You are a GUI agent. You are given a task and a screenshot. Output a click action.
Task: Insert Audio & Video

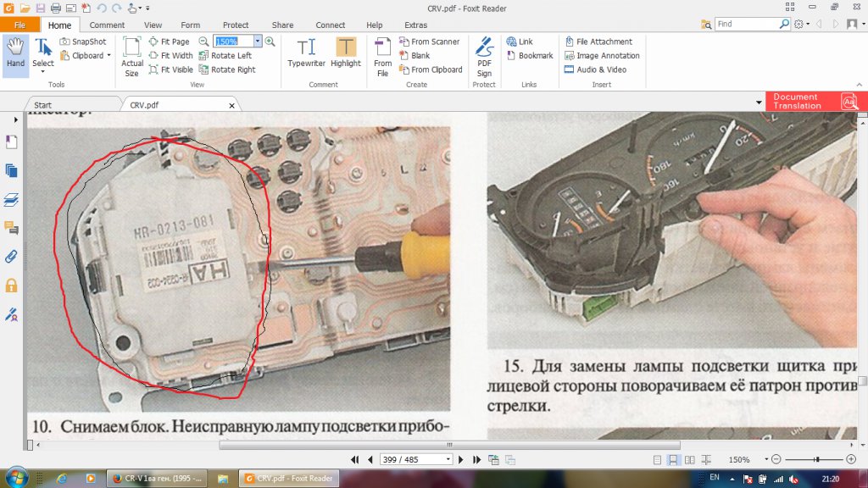[x=595, y=69]
